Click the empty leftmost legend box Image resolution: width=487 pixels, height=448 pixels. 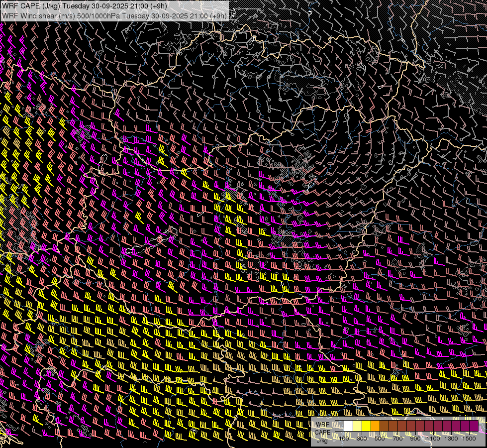pos(340,426)
